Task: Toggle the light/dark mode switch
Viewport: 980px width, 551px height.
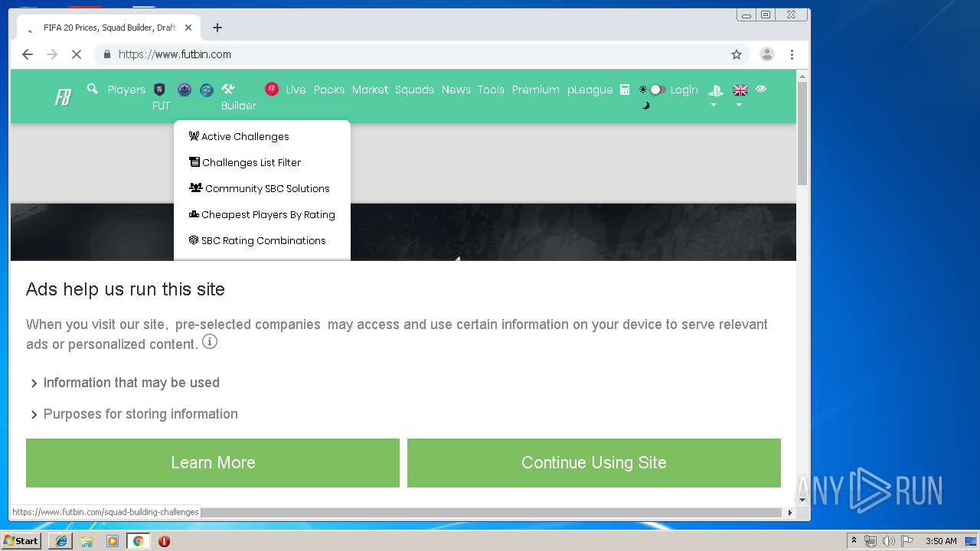Action: pos(657,90)
